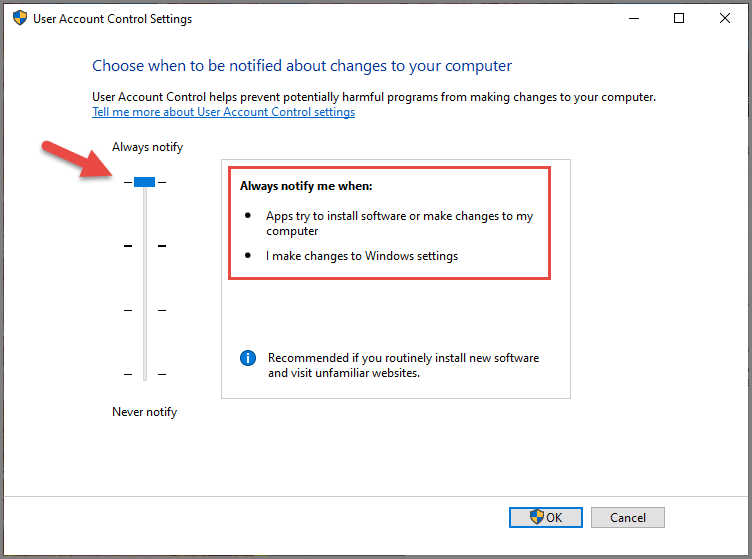Screen dimensions: 752x559
Task: Set slider to lowest Never notify tick
Action: (145, 374)
